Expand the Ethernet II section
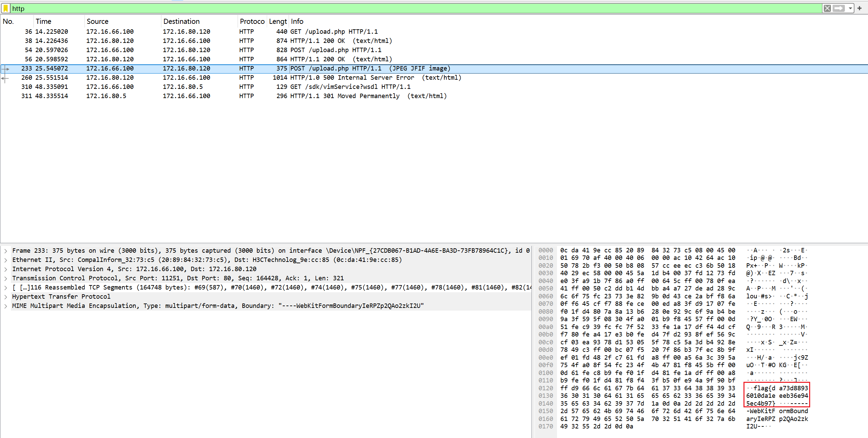This screenshot has height=438, width=868. pos(6,260)
